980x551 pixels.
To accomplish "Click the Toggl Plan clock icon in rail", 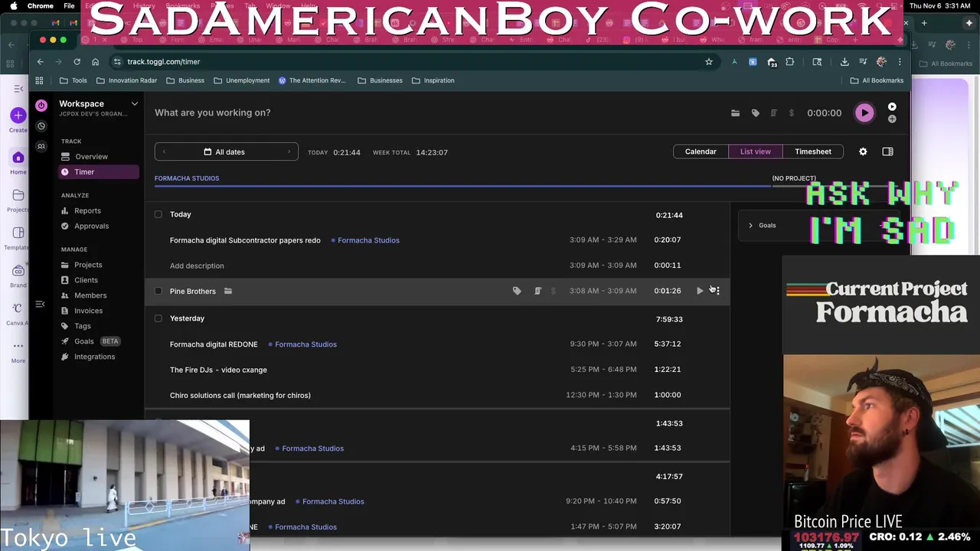I will [x=41, y=126].
